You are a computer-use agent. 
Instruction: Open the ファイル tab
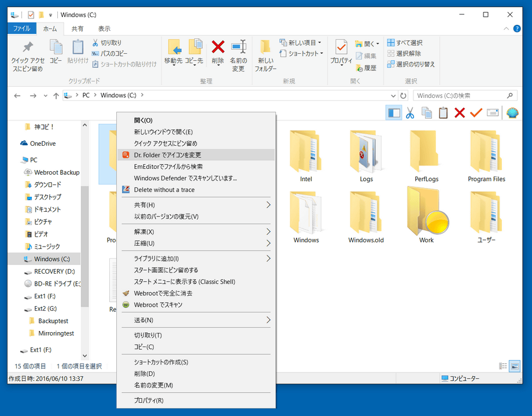(x=22, y=28)
